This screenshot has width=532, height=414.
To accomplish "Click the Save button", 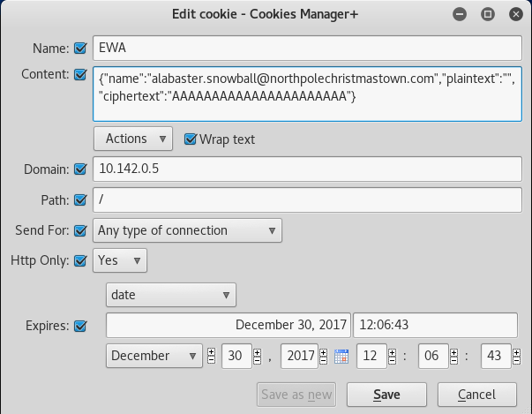I will tap(386, 395).
